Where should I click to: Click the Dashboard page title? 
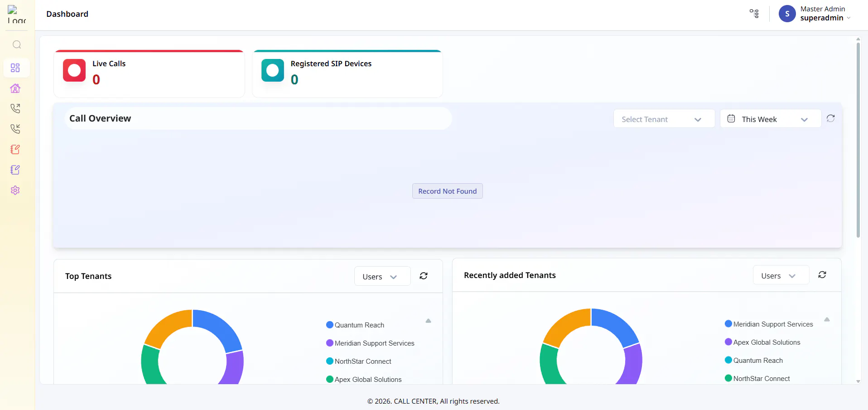(x=68, y=14)
